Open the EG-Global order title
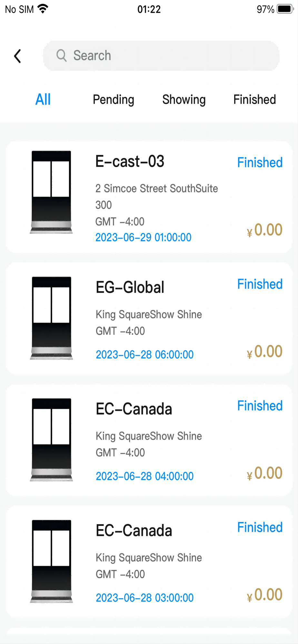The height and width of the screenshot is (644, 298). coord(130,287)
